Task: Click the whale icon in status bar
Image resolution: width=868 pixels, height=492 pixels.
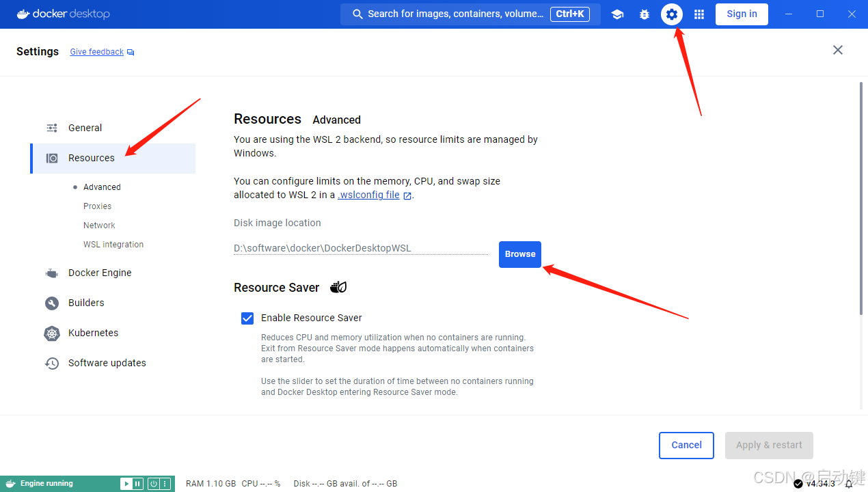Action: click(11, 484)
